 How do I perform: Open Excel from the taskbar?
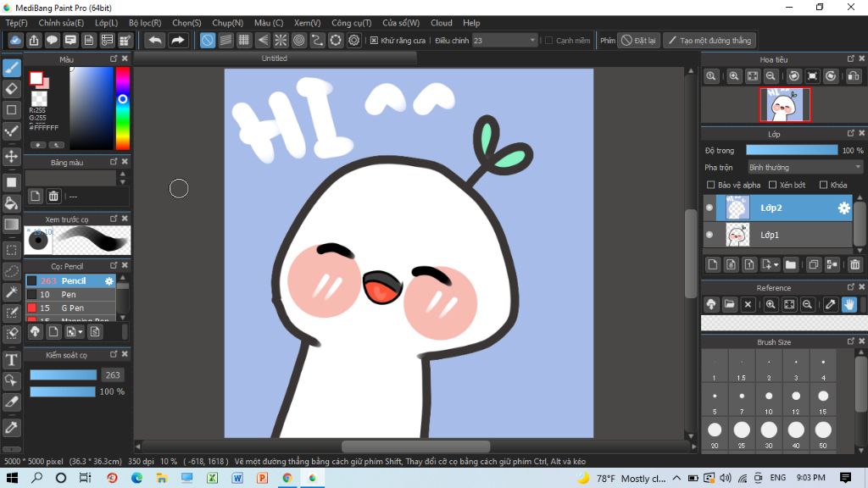(x=213, y=478)
